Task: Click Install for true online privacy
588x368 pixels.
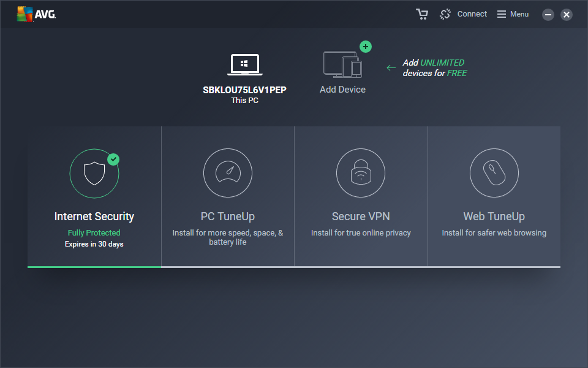Action: 361,233
